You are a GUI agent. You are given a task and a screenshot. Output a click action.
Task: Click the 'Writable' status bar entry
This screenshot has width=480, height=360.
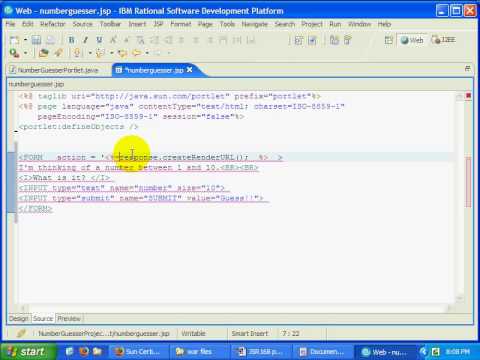click(x=194, y=333)
